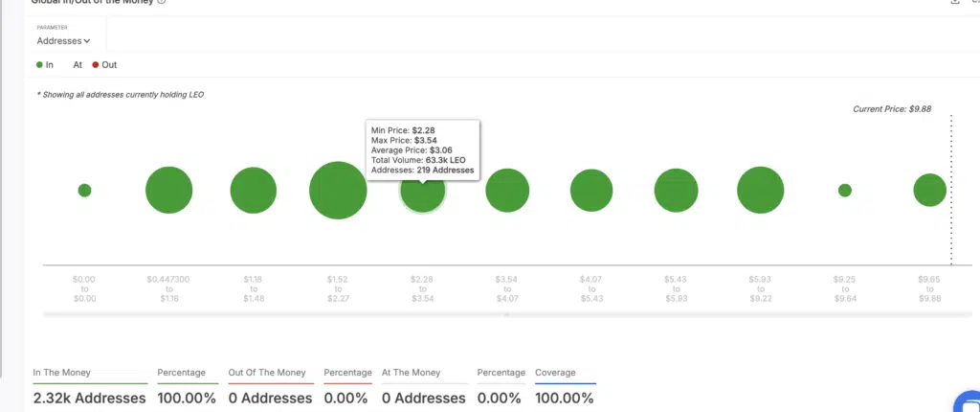This screenshot has width=980, height=412.
Task: Click the 'Showing all addresses currently holding LEO' note
Action: click(x=121, y=95)
